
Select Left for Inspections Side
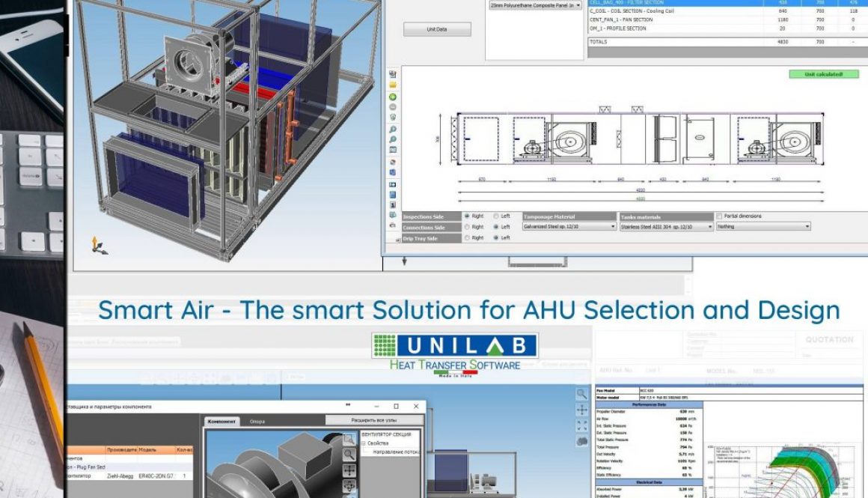tap(494, 216)
